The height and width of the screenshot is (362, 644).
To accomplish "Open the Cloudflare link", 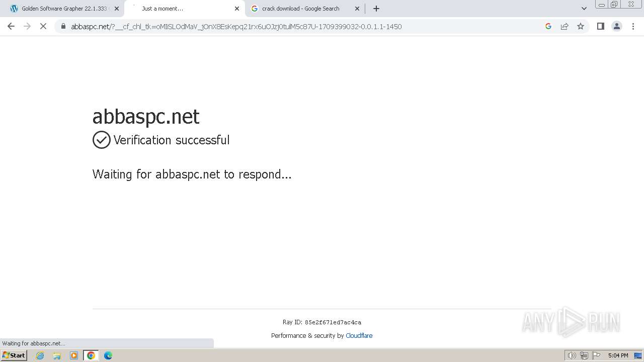I will (x=359, y=336).
